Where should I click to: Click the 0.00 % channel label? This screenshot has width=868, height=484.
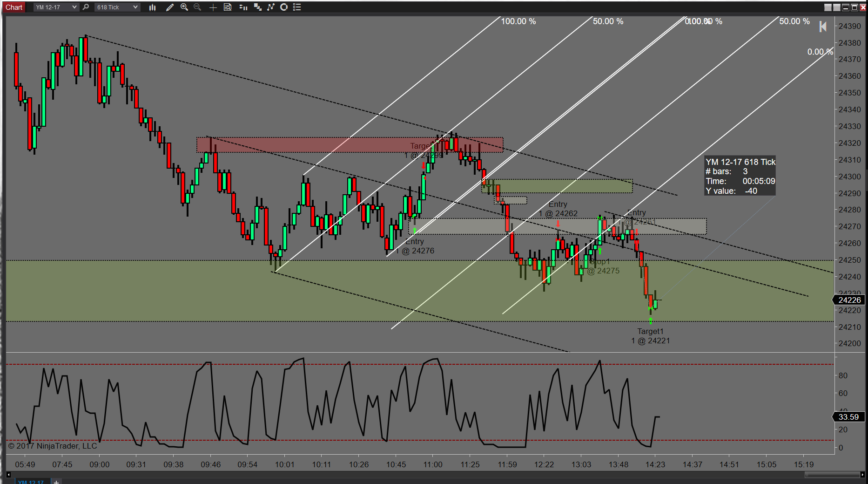tap(820, 52)
